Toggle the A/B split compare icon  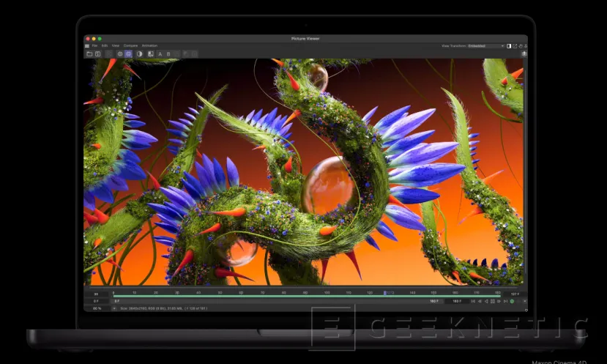click(x=151, y=53)
